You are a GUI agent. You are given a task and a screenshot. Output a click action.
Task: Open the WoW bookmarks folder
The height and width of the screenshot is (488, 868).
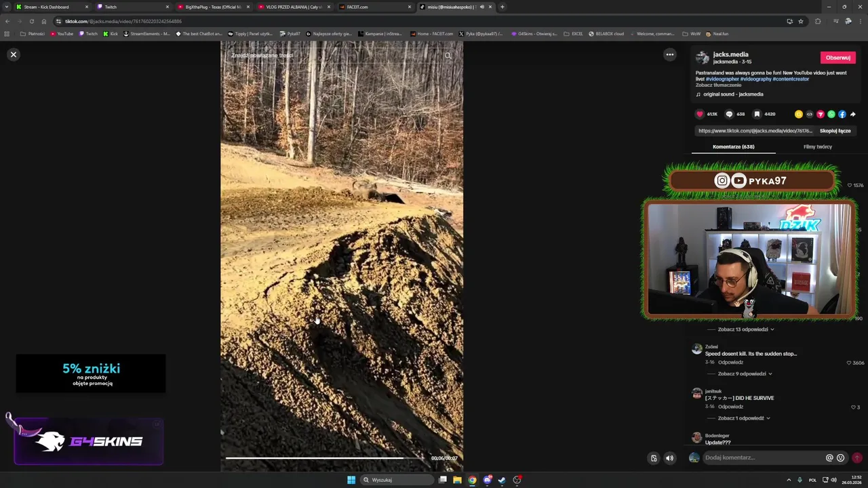point(692,33)
